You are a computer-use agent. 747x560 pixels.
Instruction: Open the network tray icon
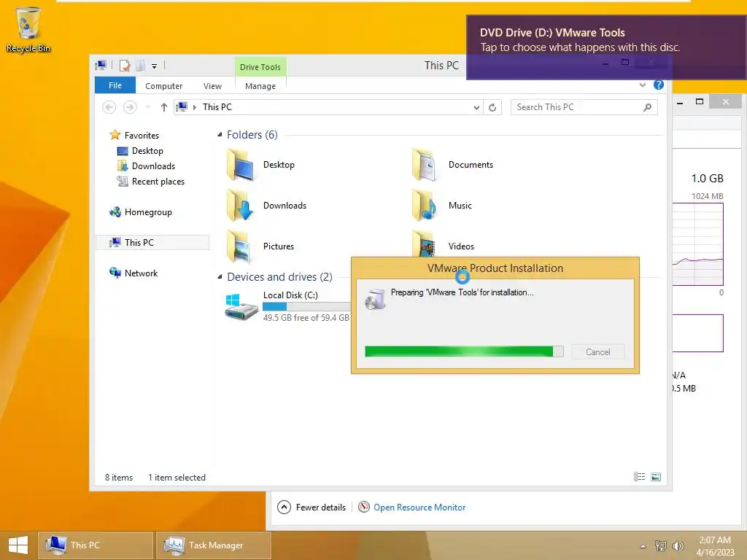point(660,546)
